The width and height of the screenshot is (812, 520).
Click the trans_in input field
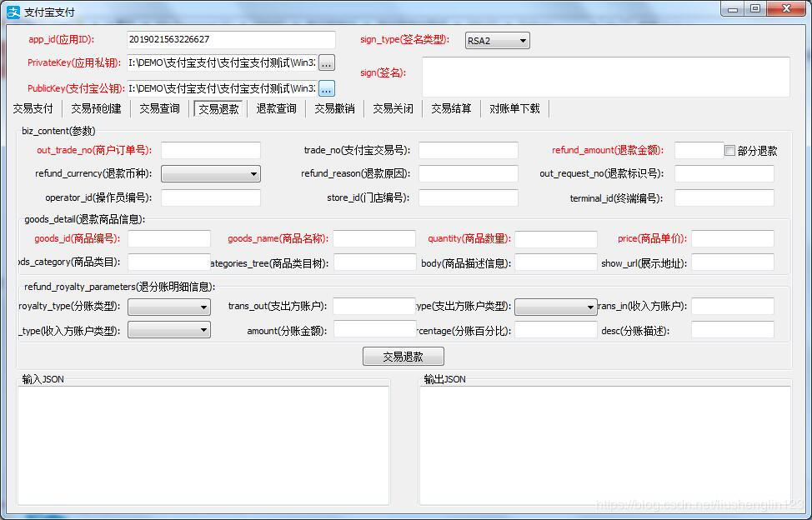tap(733, 307)
